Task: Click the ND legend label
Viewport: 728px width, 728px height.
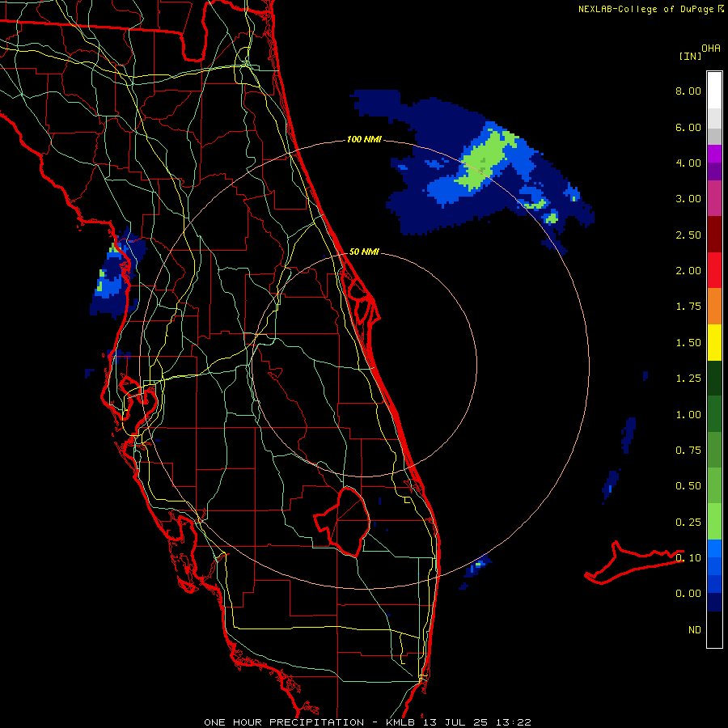Action: [695, 630]
